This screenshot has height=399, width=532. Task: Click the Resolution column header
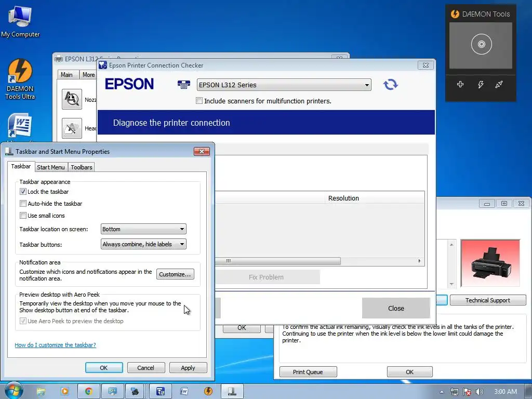375,198
